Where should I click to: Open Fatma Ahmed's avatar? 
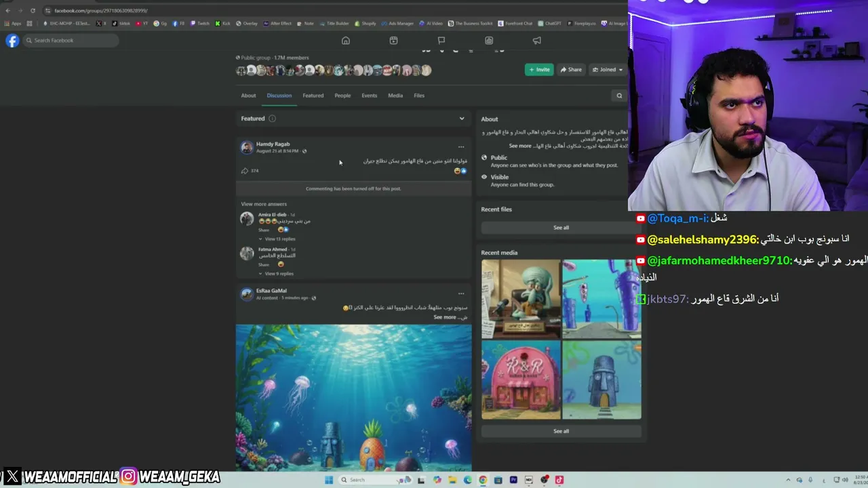coord(247,253)
